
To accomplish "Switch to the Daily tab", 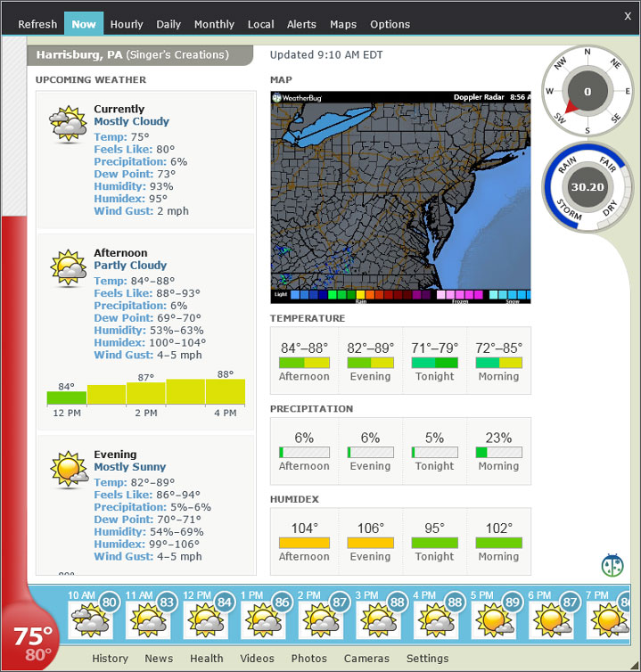I will pos(168,24).
